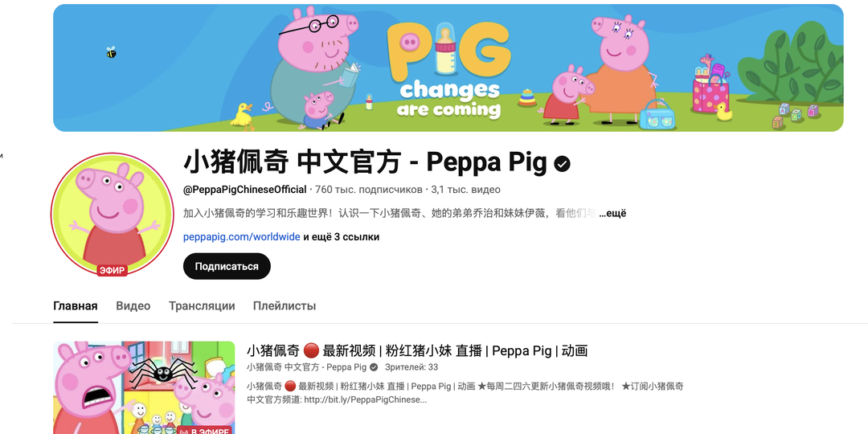Click the В ЭФИРЕ badge on video thumbnail
This screenshot has width=868, height=434.
[x=204, y=429]
